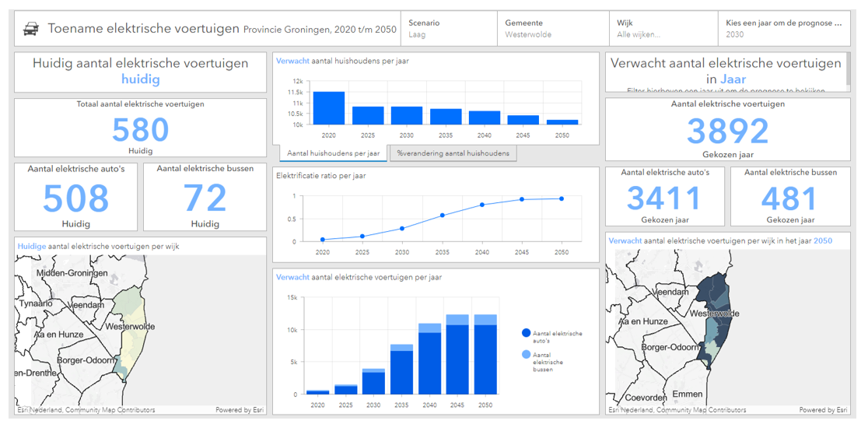Select the 2040 point on electrification ratio line
This screenshot has width=868, height=424.
click(x=482, y=205)
